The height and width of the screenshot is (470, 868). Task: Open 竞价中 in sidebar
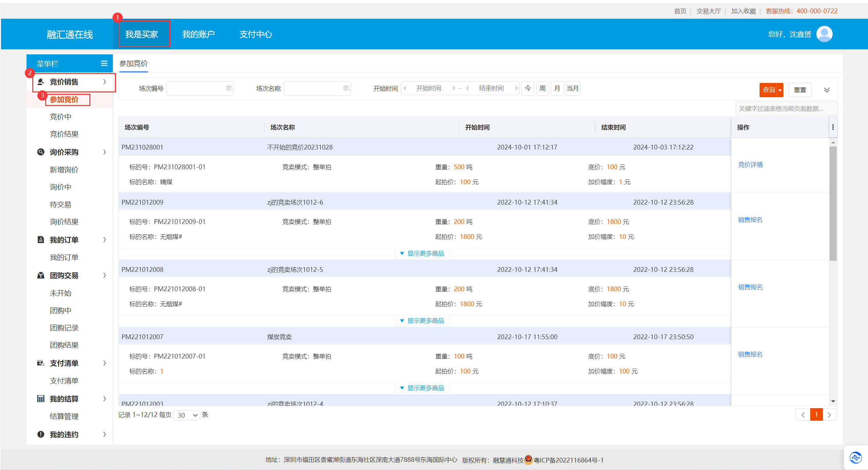[x=60, y=117]
